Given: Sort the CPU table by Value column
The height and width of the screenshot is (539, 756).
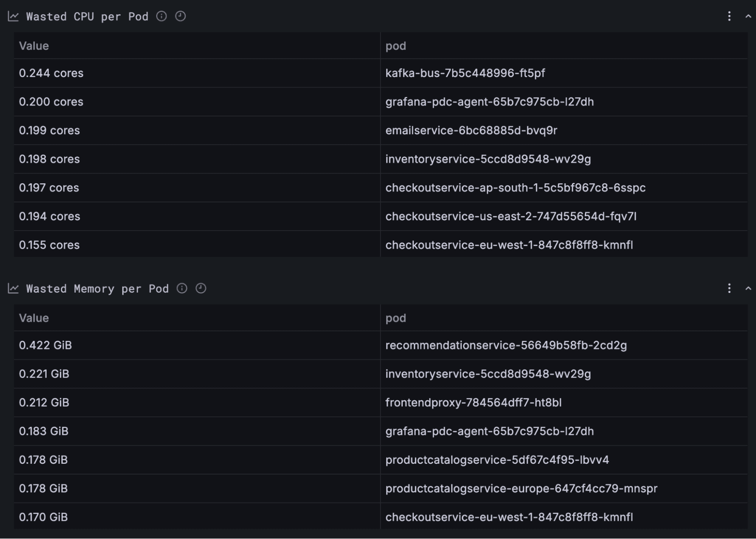Looking at the screenshot, I should click(x=34, y=45).
